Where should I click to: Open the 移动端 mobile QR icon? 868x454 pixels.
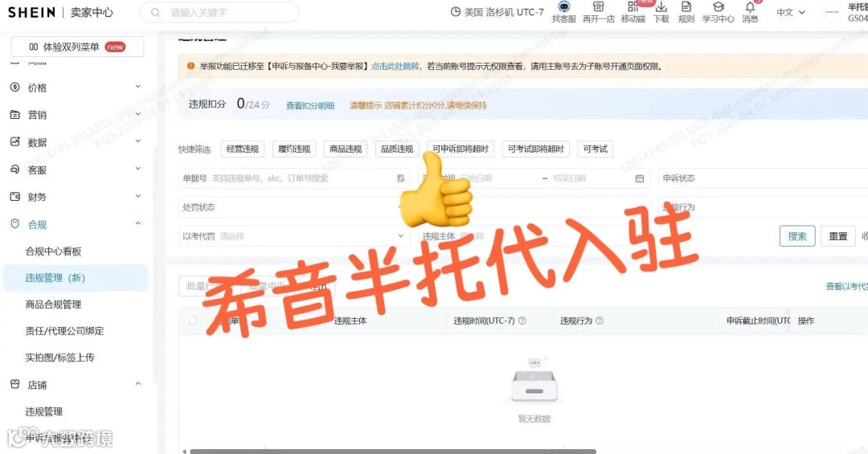633,7
